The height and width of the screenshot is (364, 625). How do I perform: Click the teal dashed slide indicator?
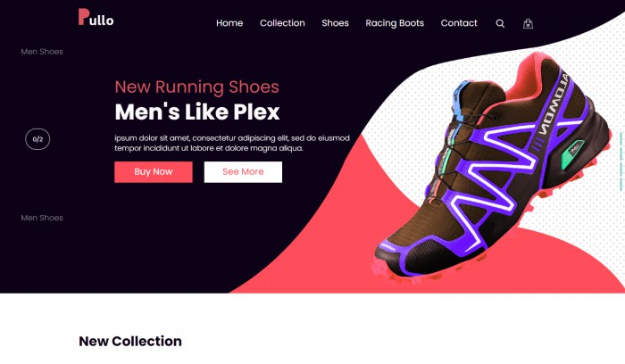click(x=621, y=161)
